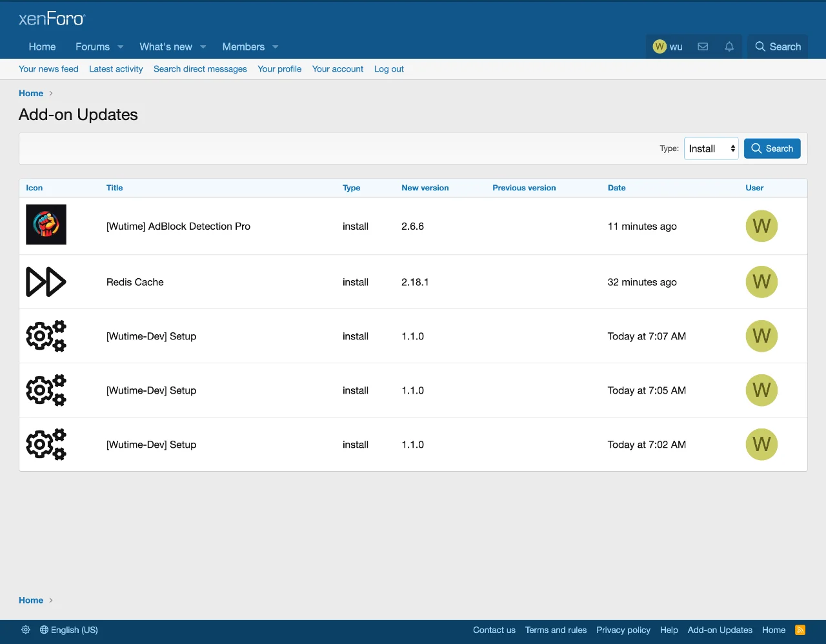Expand the Forums navigation dropdown
Viewport: 826px width, 644px height.
pyautogui.click(x=120, y=46)
